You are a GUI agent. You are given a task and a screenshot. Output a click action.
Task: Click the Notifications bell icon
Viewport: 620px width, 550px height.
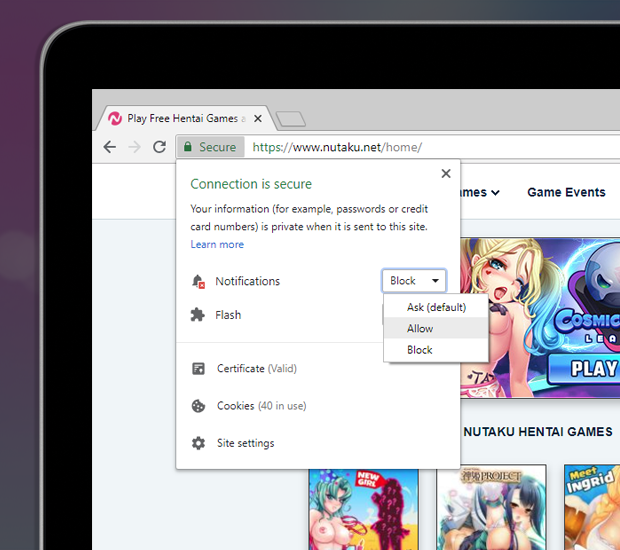198,282
